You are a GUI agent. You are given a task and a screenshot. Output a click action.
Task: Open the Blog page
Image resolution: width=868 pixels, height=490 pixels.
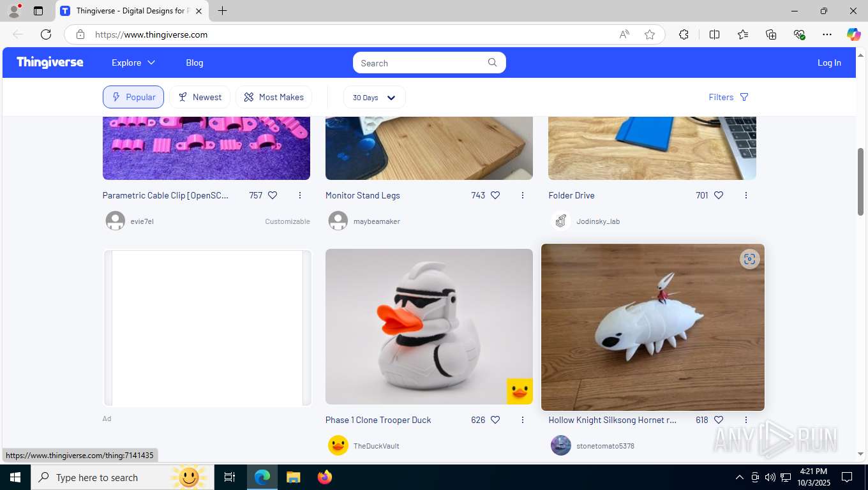point(195,63)
